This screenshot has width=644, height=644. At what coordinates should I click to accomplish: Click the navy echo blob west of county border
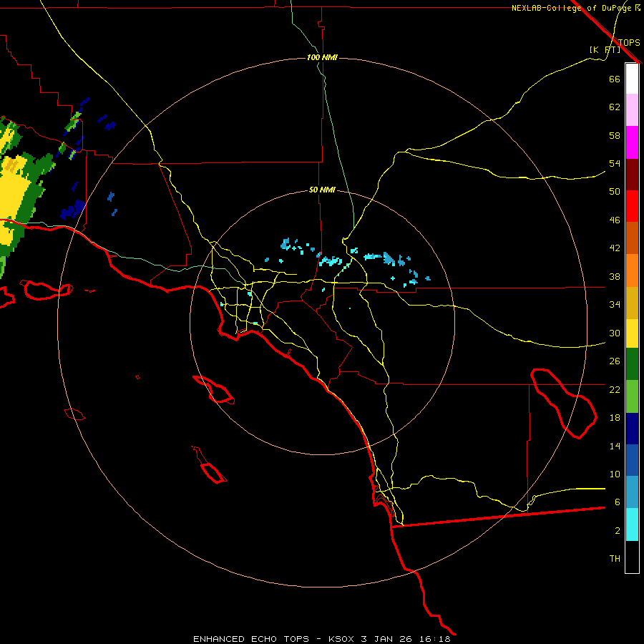(73, 210)
